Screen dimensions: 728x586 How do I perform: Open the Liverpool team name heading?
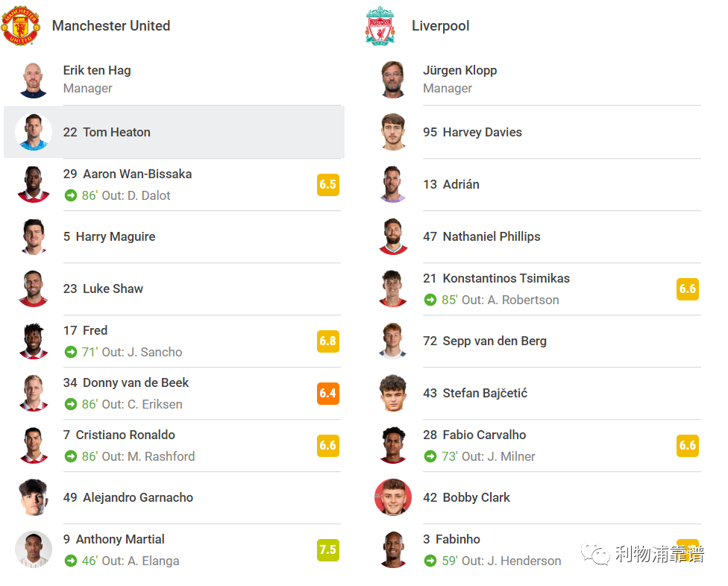[441, 26]
